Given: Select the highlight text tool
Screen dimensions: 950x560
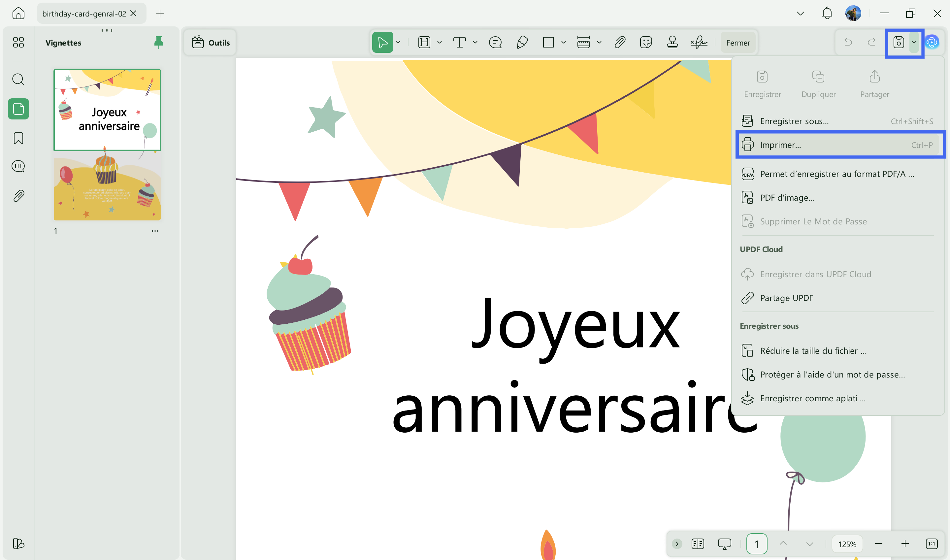Looking at the screenshot, I should (424, 42).
